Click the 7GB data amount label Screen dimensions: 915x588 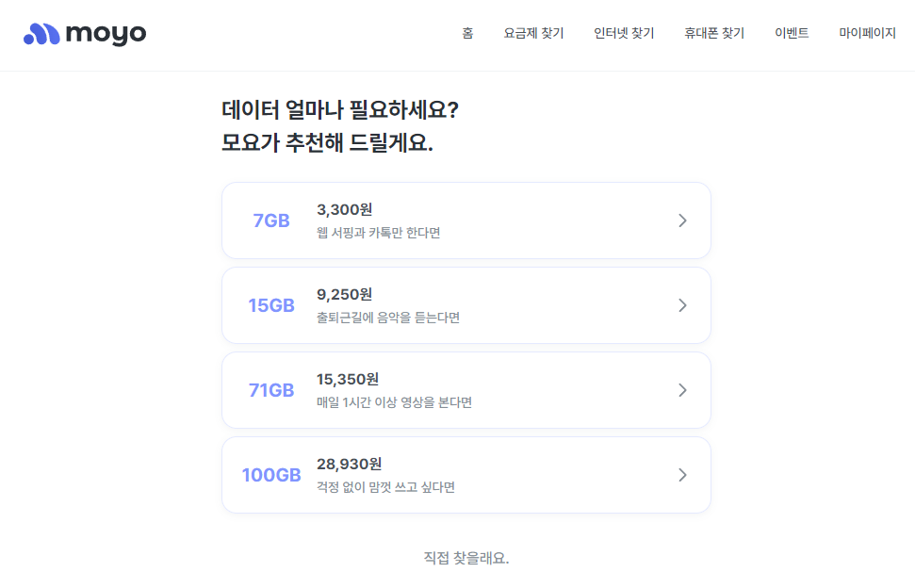click(270, 220)
